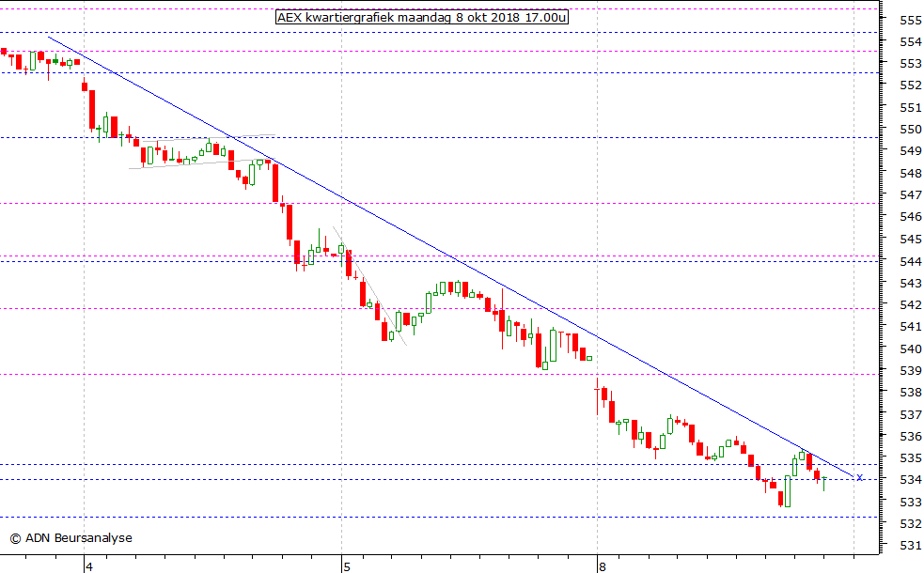This screenshot has width=924, height=573.
Task: Select price label 540 on the axis
Action: (x=911, y=348)
